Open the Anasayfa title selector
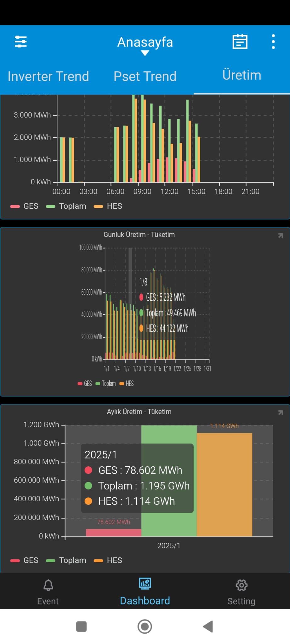The image size is (290, 644). [145, 42]
